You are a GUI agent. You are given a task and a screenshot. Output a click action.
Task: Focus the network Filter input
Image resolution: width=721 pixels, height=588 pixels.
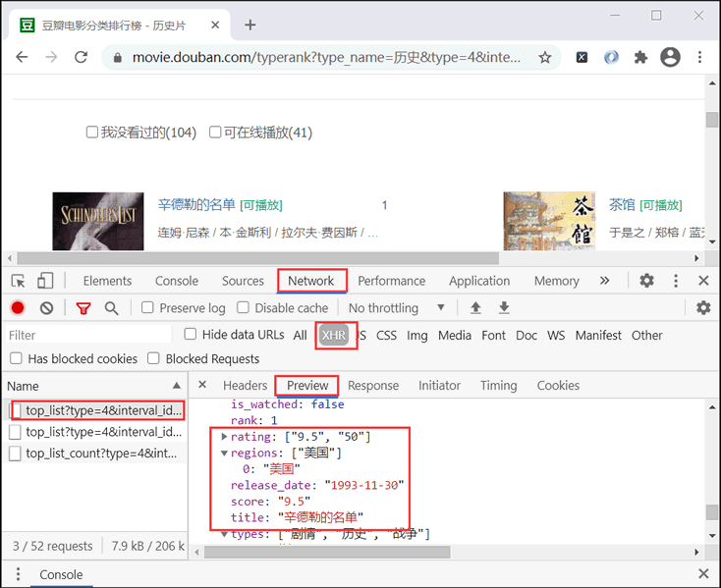88,335
